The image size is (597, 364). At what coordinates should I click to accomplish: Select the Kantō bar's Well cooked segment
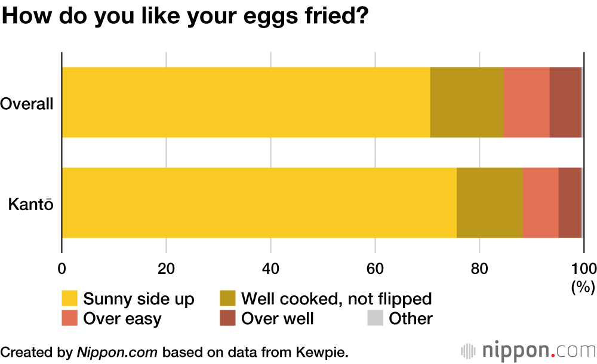point(489,203)
